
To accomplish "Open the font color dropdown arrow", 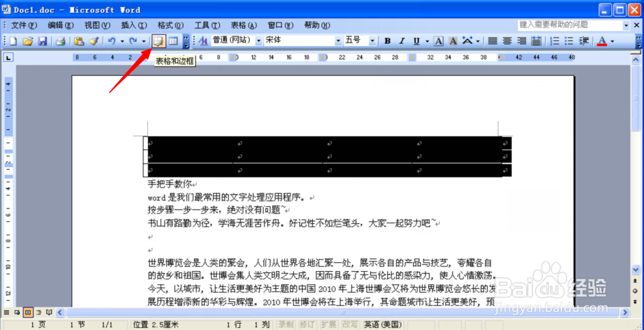I will (x=612, y=41).
